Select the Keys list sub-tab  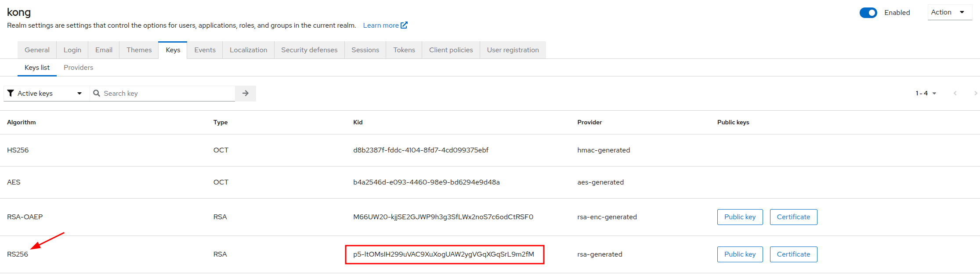point(37,68)
